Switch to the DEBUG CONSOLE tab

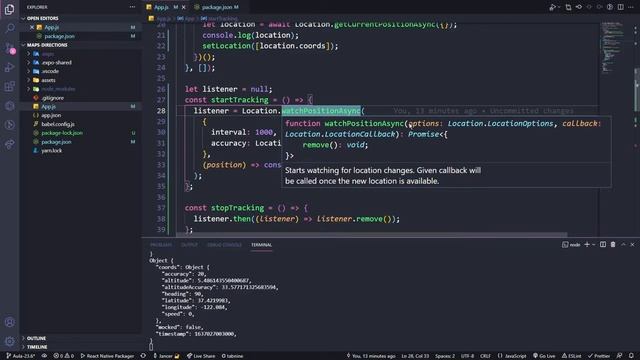pos(224,245)
